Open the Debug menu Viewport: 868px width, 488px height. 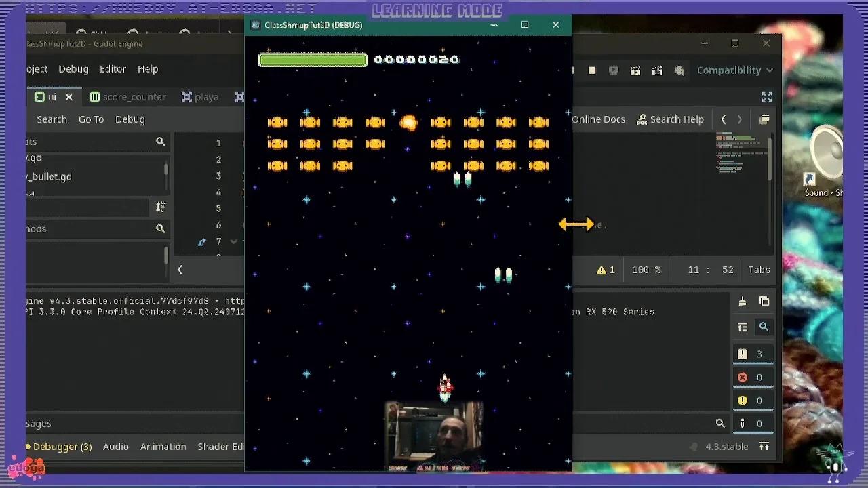click(x=73, y=68)
